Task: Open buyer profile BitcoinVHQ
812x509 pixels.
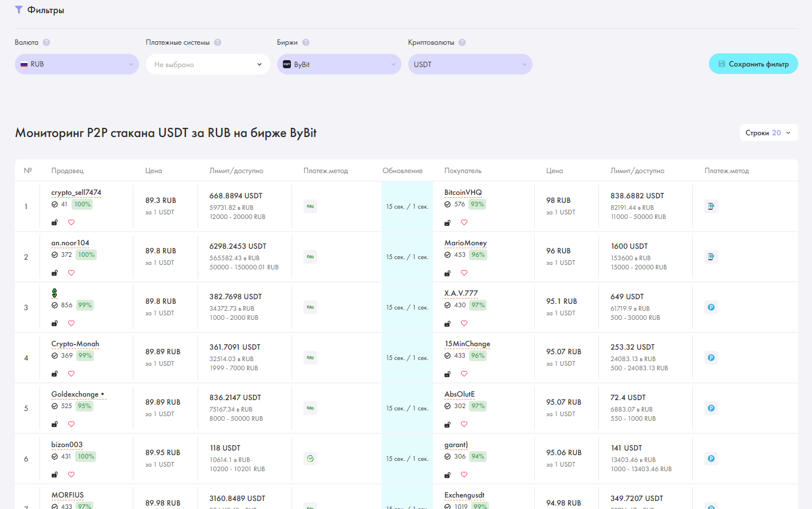Action: coord(463,193)
